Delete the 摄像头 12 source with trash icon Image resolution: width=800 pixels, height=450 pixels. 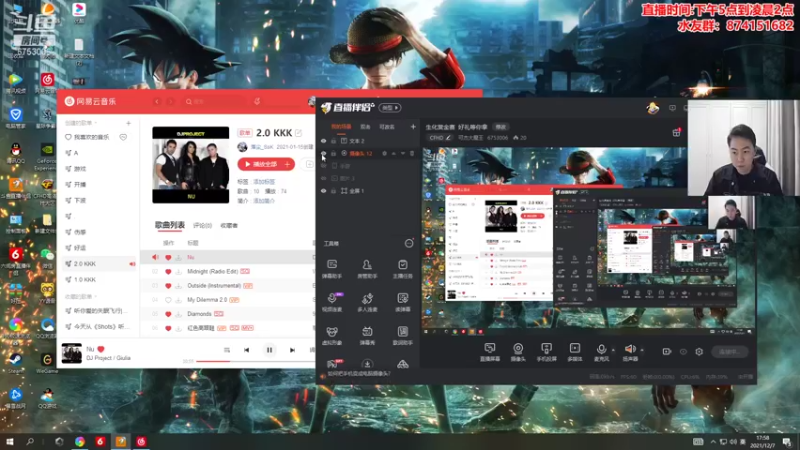pos(412,153)
